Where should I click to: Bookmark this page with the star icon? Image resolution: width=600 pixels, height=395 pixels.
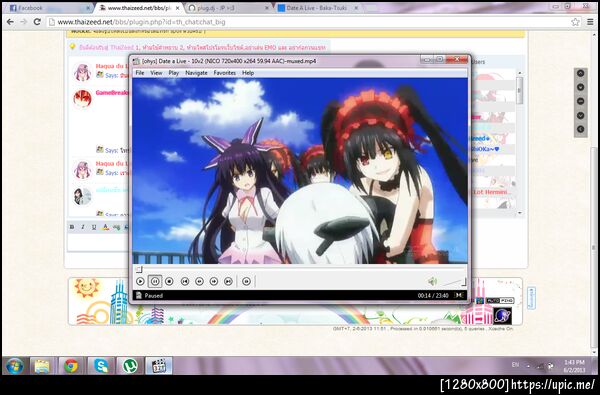point(576,22)
